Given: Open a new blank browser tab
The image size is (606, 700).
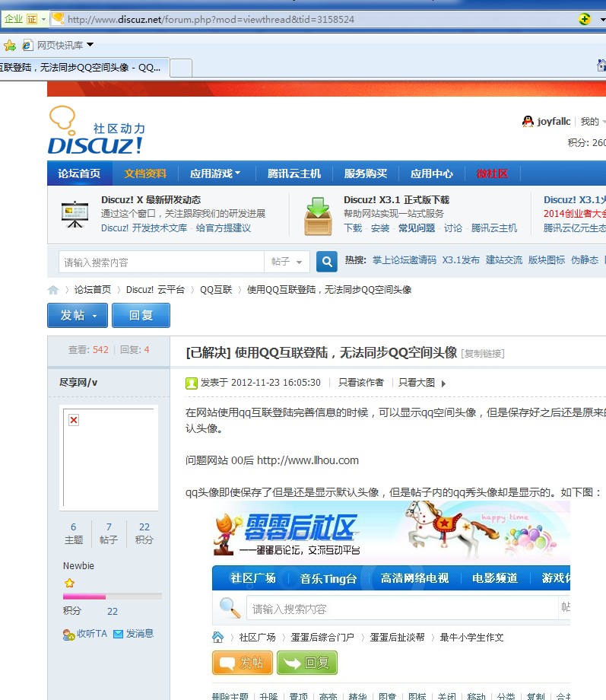Looking at the screenshot, I should [181, 68].
